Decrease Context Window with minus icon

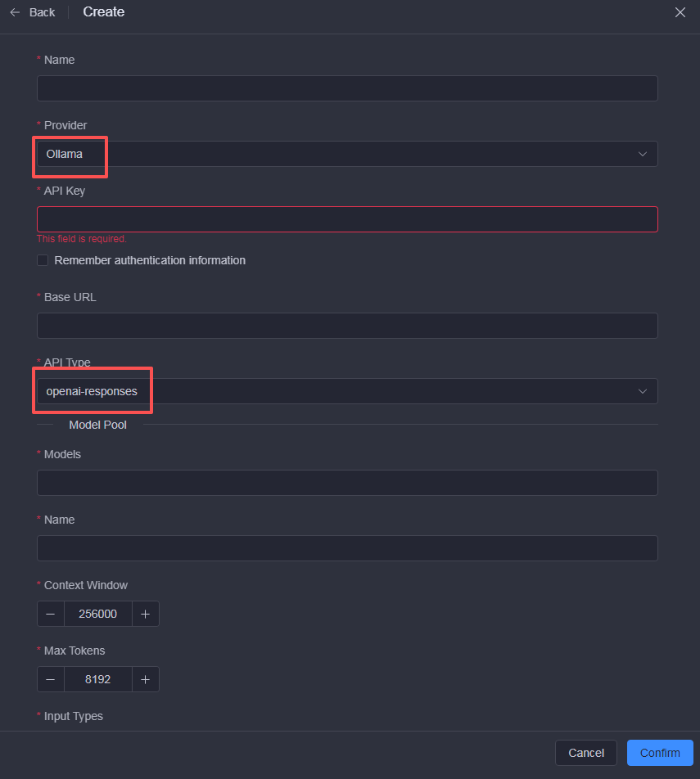coord(51,614)
